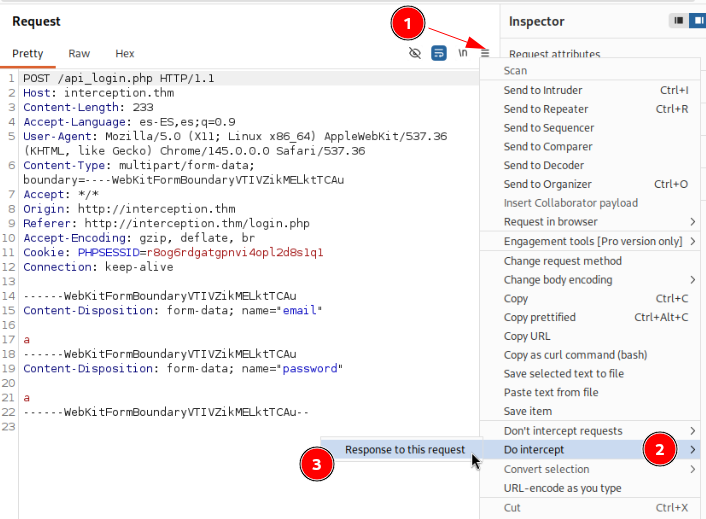
Task: Choose Send to Repeater
Action: [590, 109]
